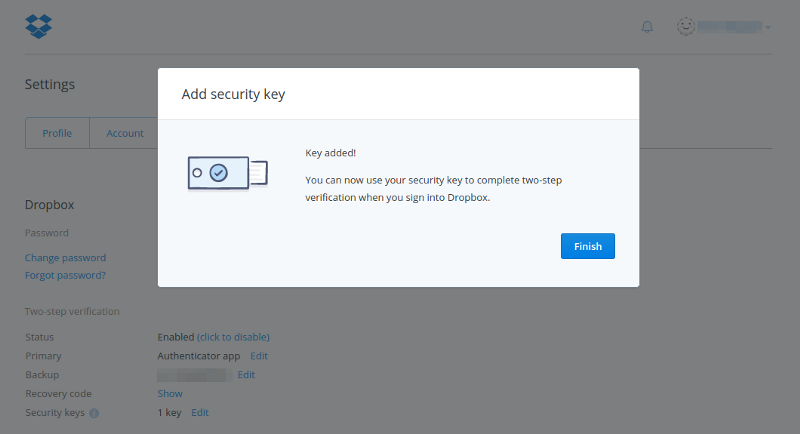Edit the backup phone number
This screenshot has width=800, height=434.
[x=246, y=375]
